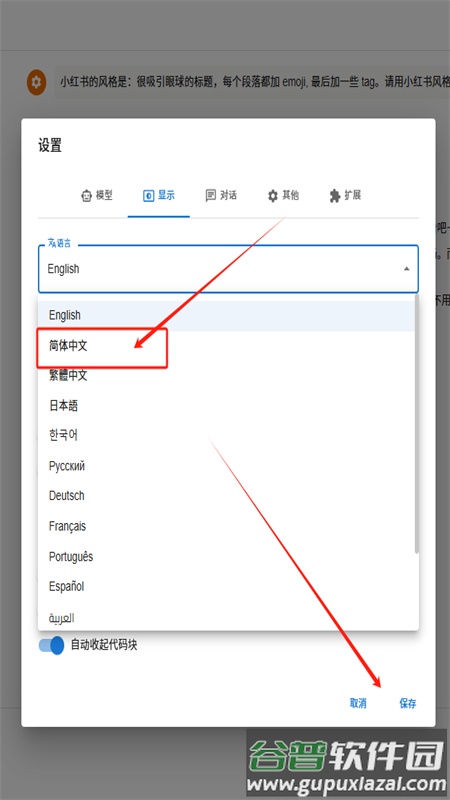Toggle the 自动收起代码块 switch
Screen dimensions: 450x800
[x=52, y=645]
